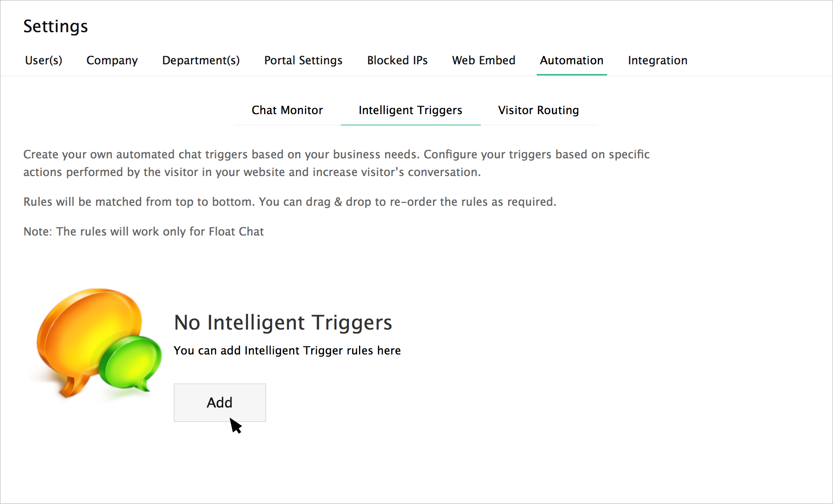Select the Blocked IPs tab
The height and width of the screenshot is (504, 833).
[397, 60]
